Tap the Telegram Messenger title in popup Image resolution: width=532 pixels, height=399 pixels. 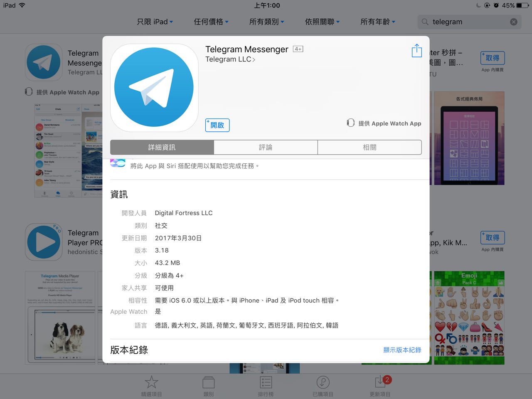pyautogui.click(x=246, y=49)
